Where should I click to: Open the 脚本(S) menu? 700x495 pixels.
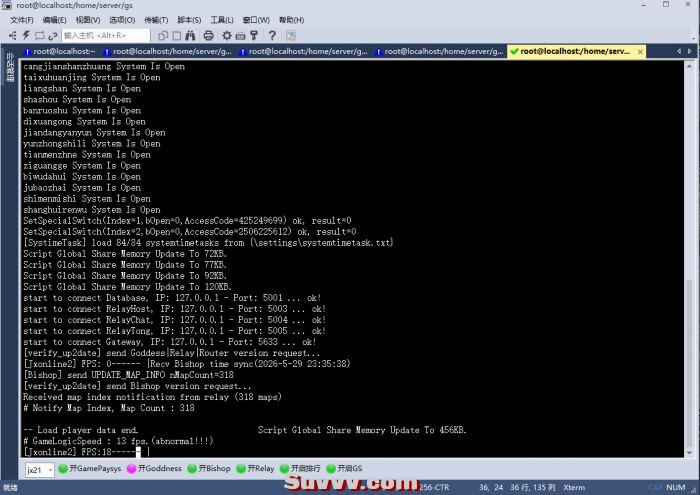tap(189, 20)
